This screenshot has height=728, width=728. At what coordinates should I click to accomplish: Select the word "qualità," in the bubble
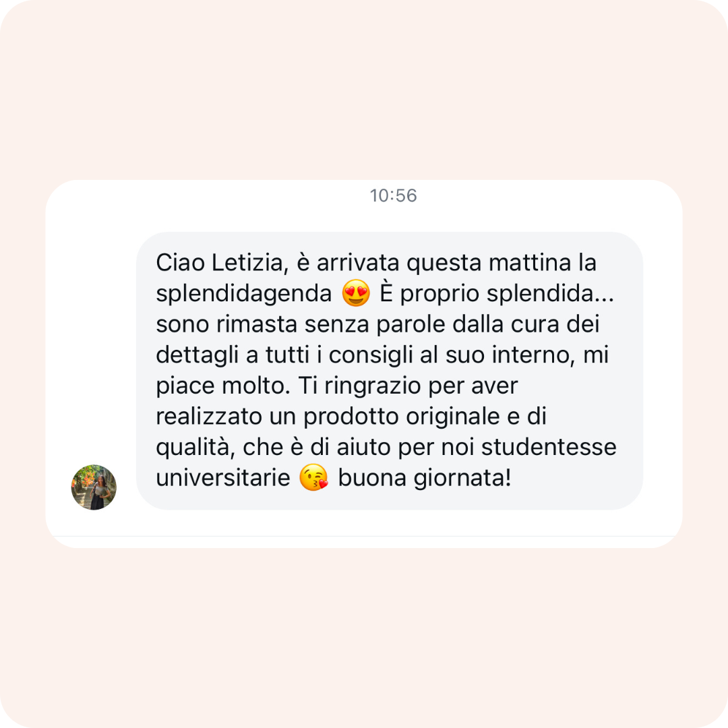tap(195, 448)
